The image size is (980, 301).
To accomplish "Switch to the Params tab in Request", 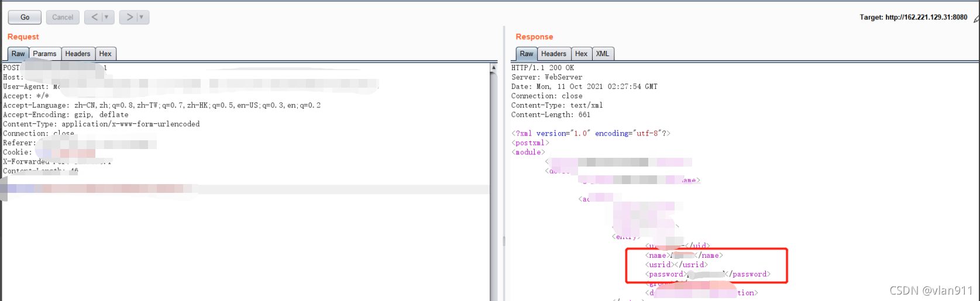I will [x=44, y=54].
